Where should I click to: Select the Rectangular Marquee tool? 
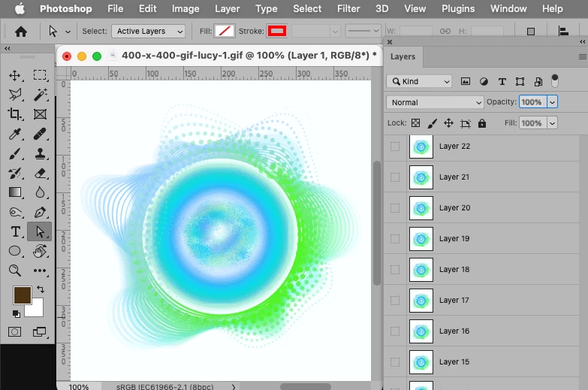point(40,75)
